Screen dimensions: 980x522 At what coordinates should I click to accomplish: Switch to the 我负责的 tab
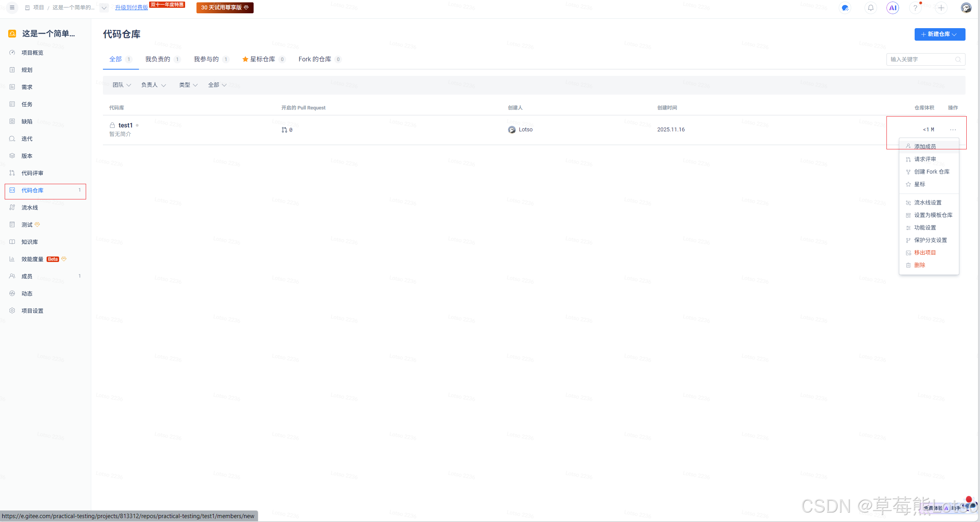tap(158, 59)
